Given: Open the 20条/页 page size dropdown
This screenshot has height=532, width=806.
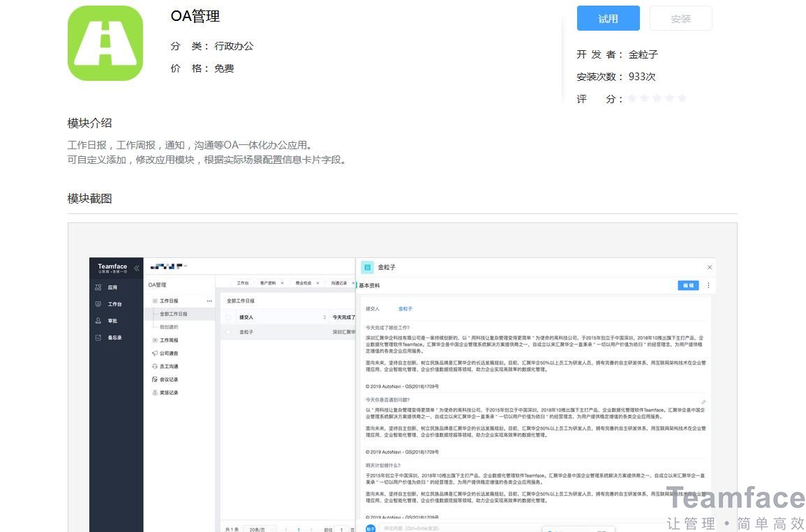Looking at the screenshot, I should pos(258,530).
